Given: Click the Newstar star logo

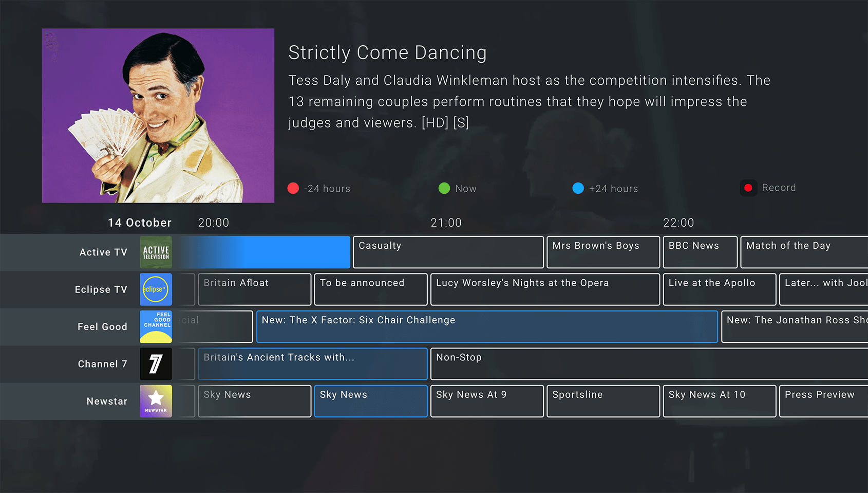Looking at the screenshot, I should pos(156,401).
